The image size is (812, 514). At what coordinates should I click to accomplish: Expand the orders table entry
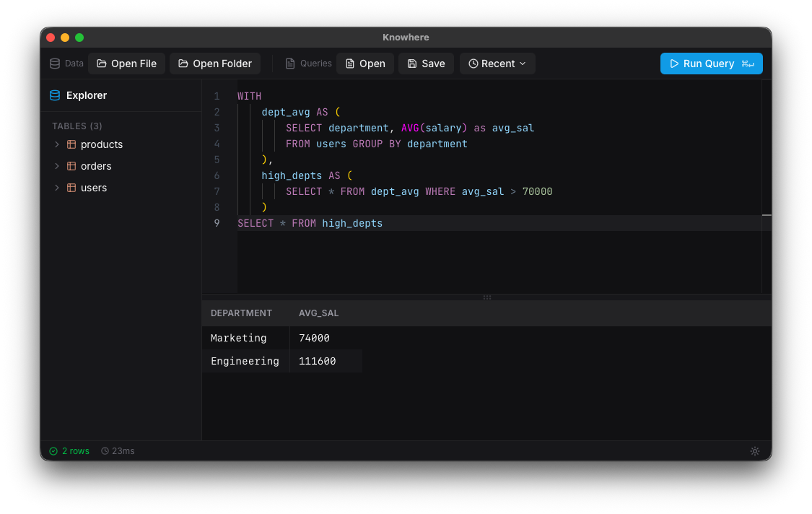[x=56, y=165]
